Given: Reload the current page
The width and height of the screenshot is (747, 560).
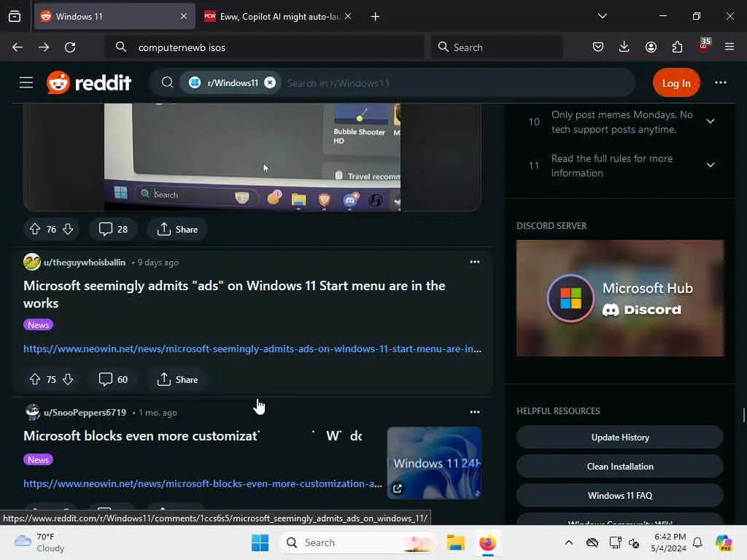Looking at the screenshot, I should pos(70,47).
